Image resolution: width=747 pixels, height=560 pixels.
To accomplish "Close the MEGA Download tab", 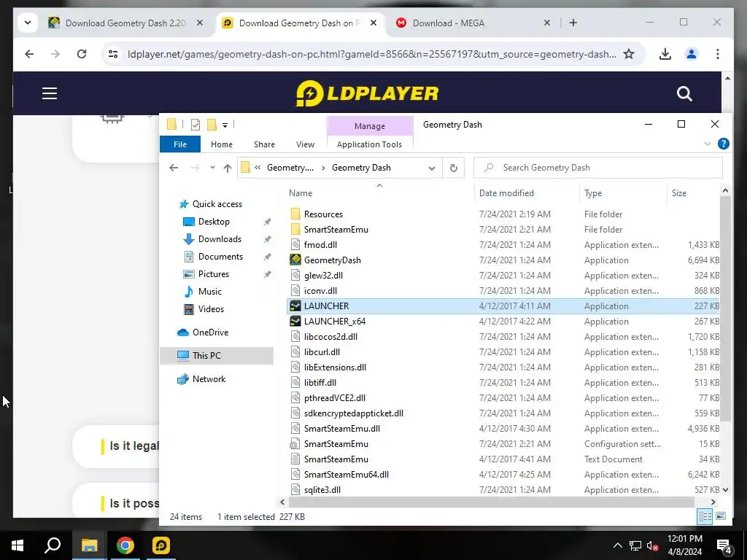I will click(547, 23).
